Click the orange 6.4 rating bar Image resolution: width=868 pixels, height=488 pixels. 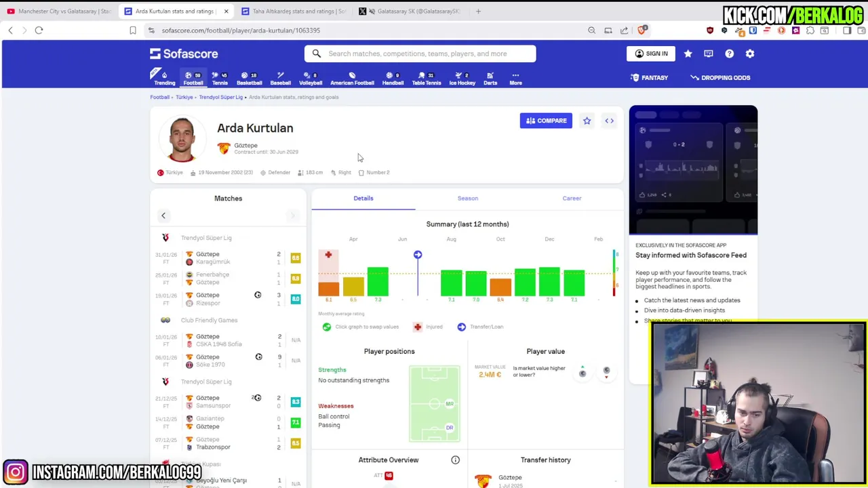pyautogui.click(x=500, y=287)
